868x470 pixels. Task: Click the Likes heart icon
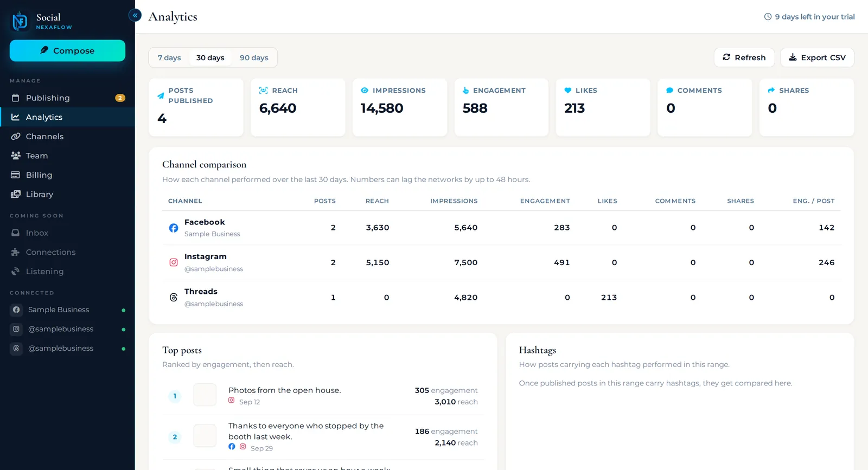[567, 91]
